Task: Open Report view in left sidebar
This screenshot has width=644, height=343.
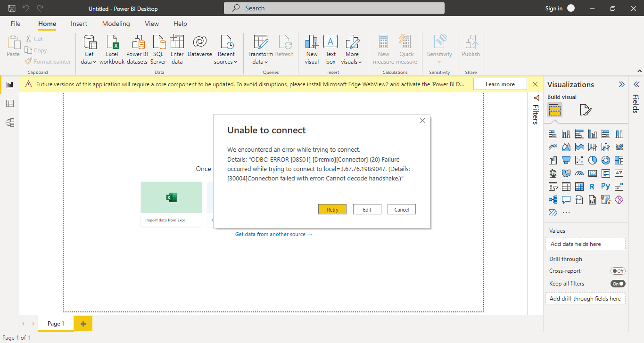Action: [x=9, y=85]
